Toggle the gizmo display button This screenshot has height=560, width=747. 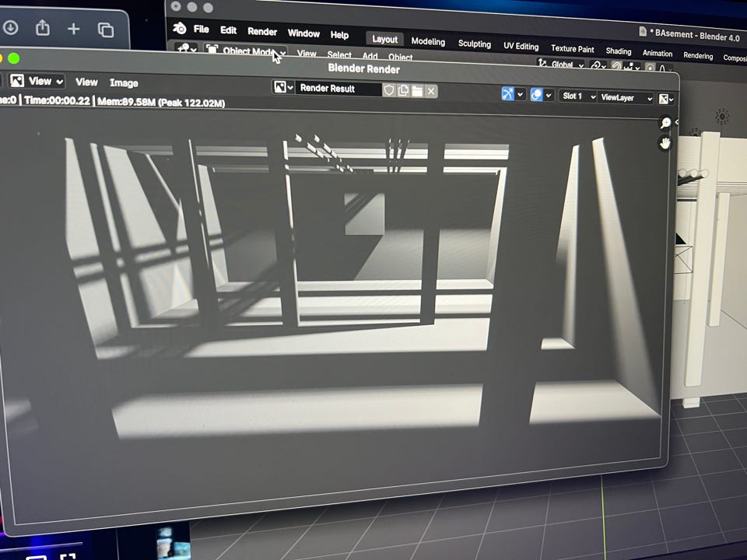[508, 95]
